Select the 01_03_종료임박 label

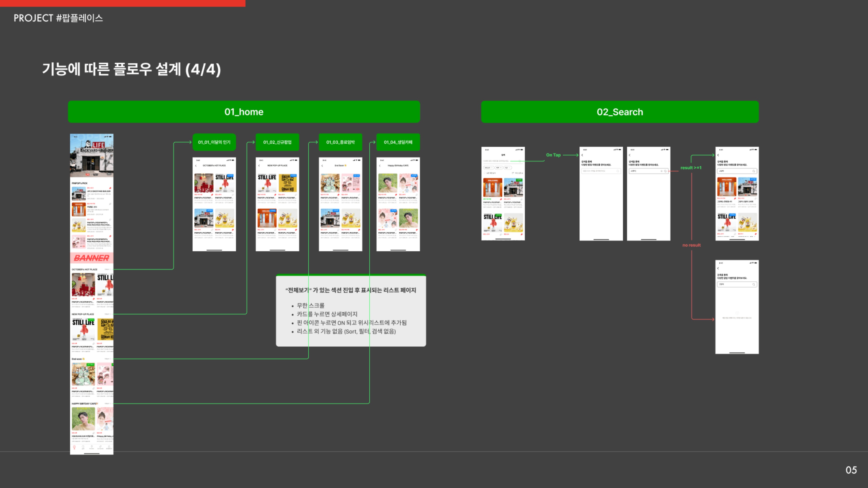(x=340, y=142)
